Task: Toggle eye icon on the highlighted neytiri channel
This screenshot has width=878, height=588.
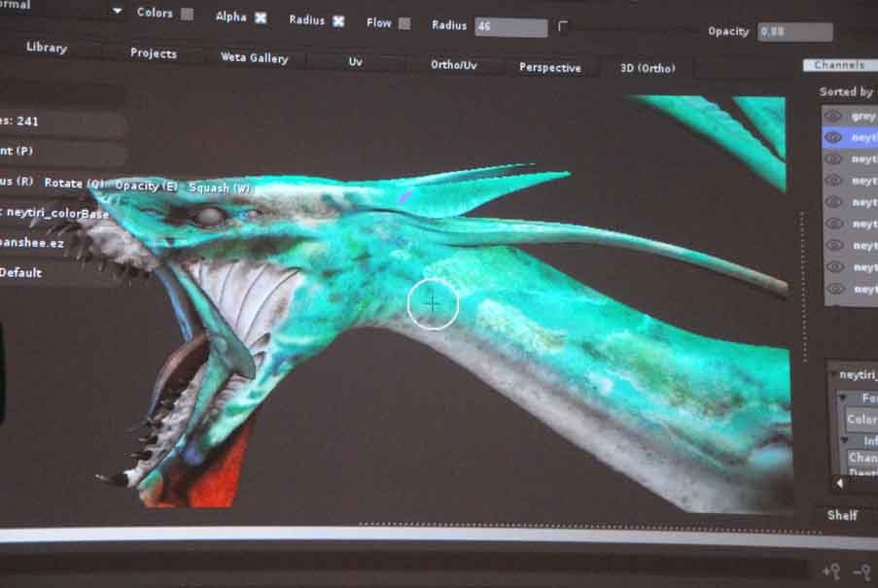Action: click(x=833, y=138)
